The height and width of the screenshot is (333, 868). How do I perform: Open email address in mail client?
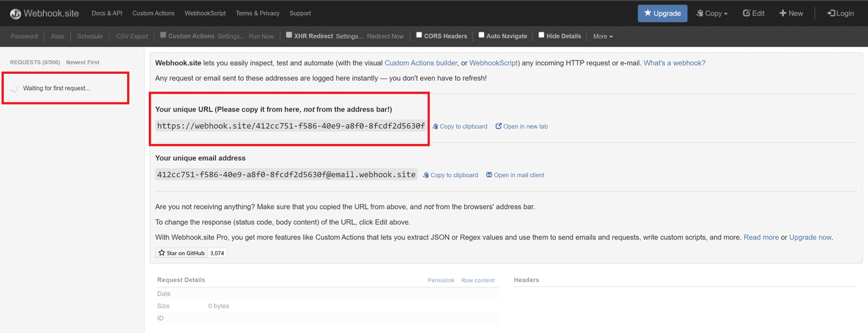pyautogui.click(x=515, y=175)
